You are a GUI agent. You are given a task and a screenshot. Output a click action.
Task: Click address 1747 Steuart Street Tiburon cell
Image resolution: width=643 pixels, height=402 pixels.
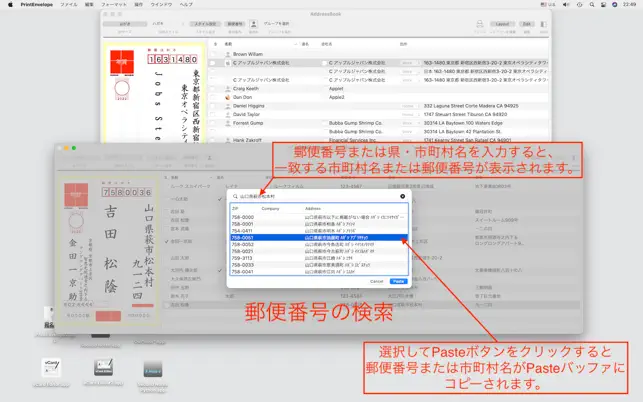[x=465, y=114]
